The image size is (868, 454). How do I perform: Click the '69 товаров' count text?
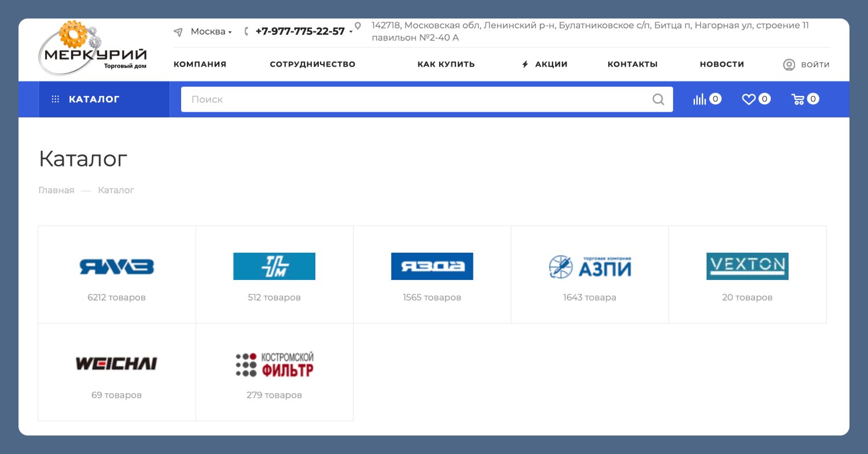click(x=117, y=396)
